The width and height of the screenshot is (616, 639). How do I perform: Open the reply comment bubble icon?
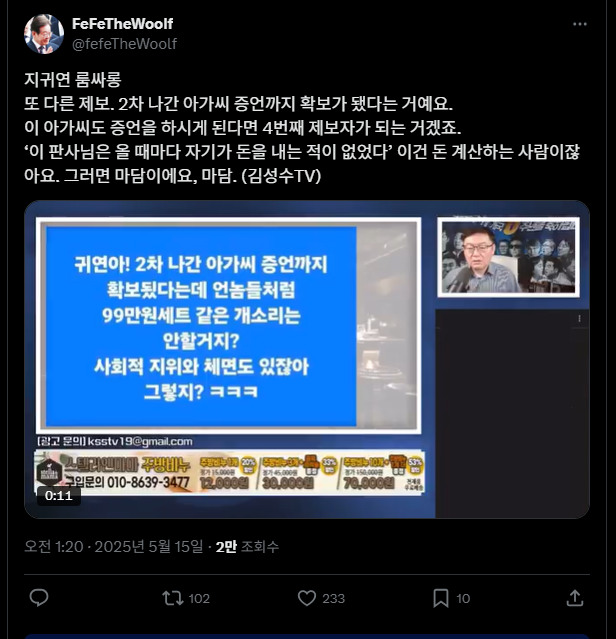39,598
